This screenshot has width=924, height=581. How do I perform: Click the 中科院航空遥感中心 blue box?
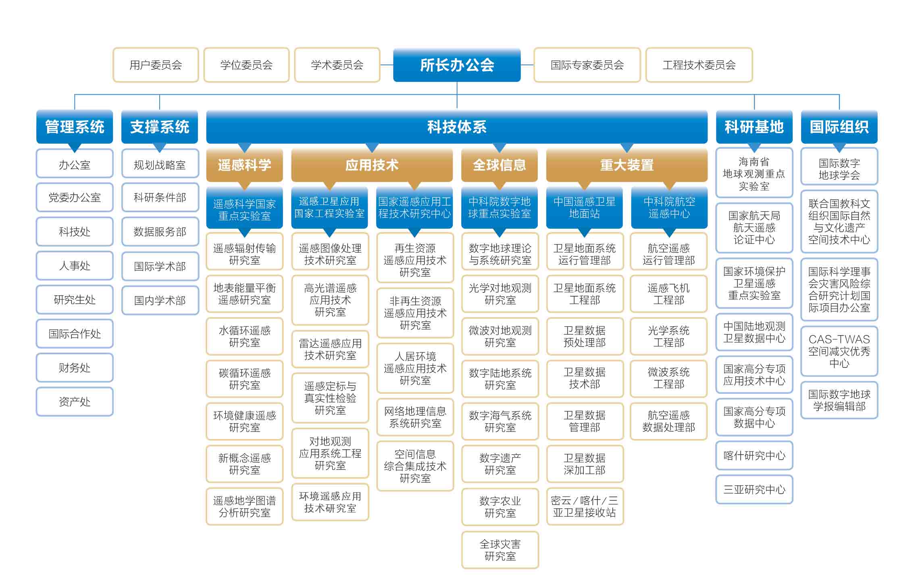pyautogui.click(x=669, y=207)
